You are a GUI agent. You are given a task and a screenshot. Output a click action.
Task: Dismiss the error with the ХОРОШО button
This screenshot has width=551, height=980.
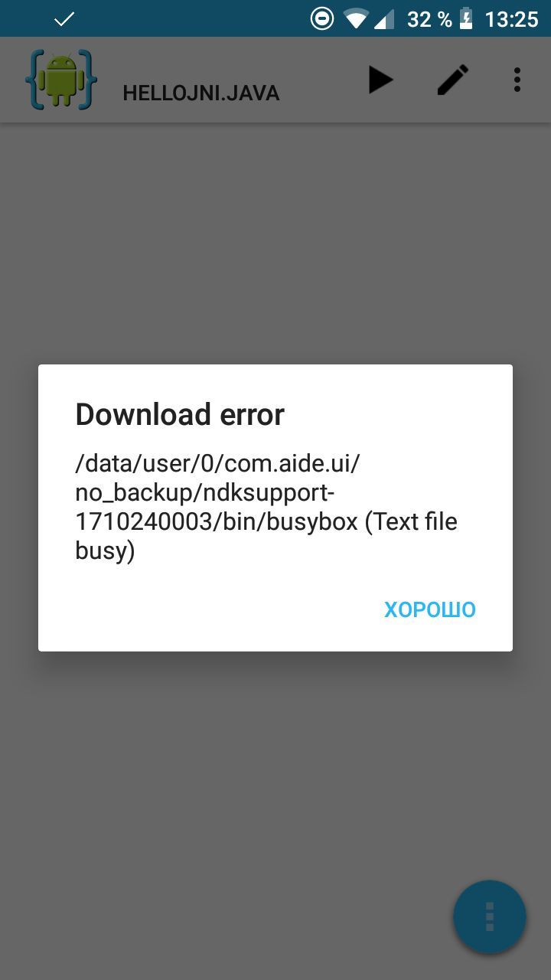click(430, 609)
